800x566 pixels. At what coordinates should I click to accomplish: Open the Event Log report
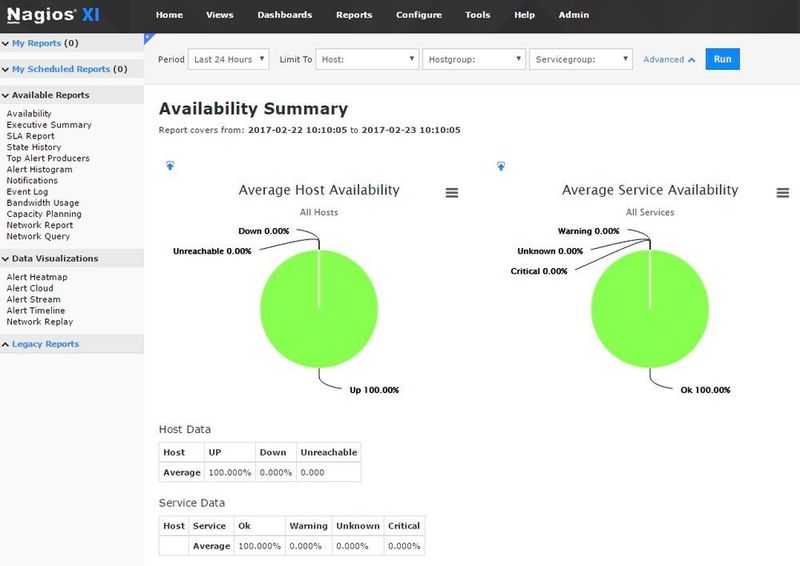[27, 192]
